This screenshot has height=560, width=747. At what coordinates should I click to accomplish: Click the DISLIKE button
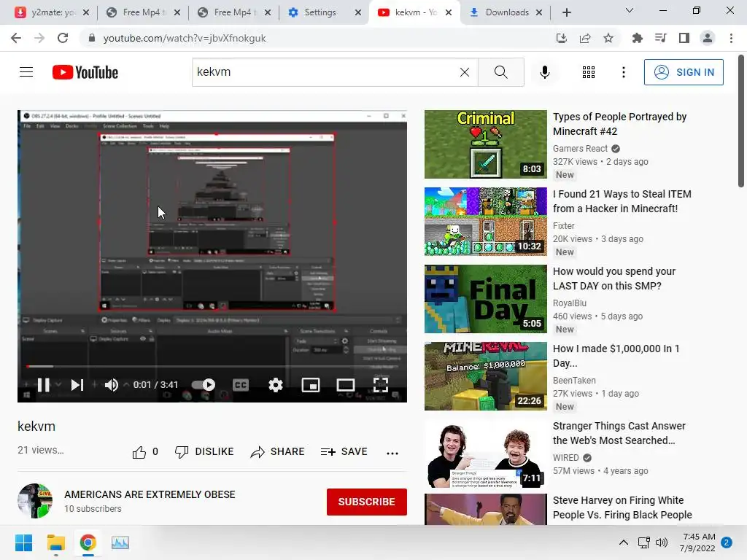coord(204,451)
